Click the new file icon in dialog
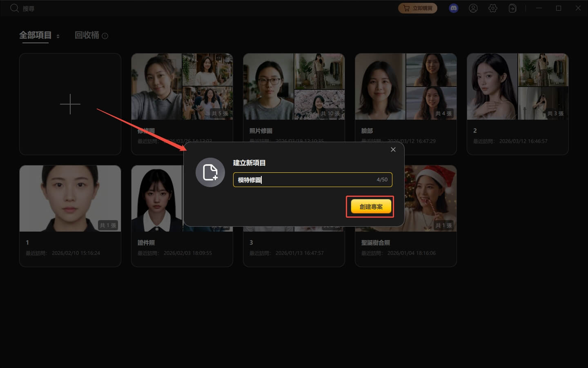 (x=210, y=172)
